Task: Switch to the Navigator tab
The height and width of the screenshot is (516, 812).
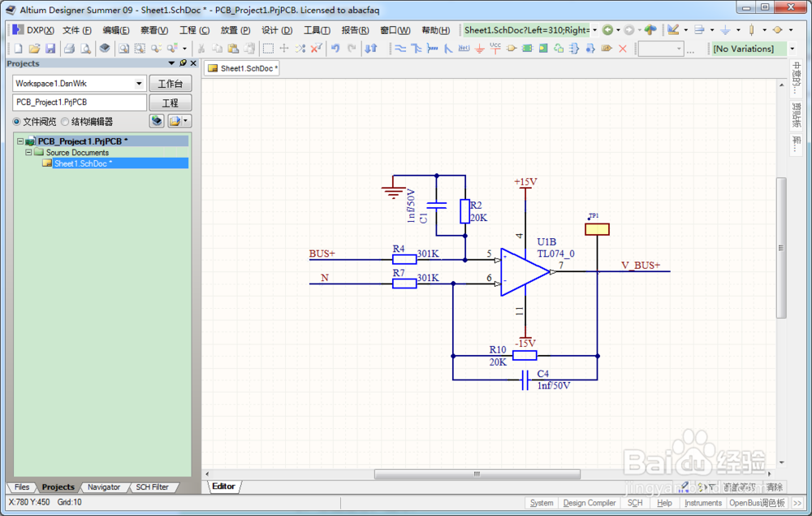Action: pyautogui.click(x=103, y=488)
